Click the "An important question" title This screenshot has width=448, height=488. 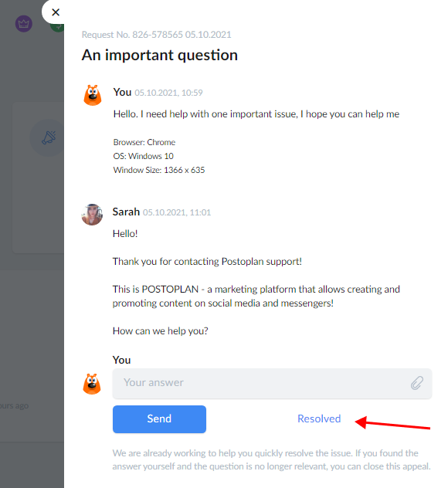(x=159, y=55)
